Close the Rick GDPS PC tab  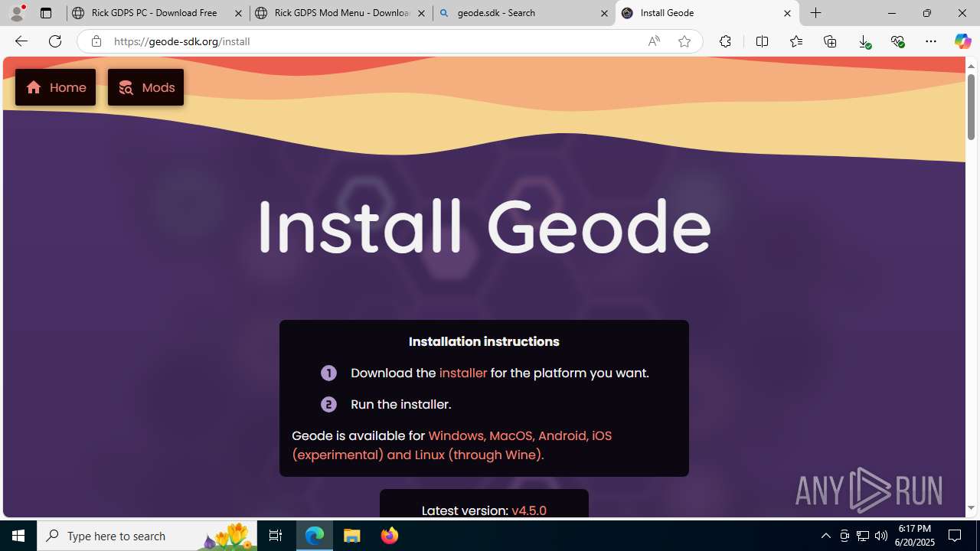coord(238,13)
